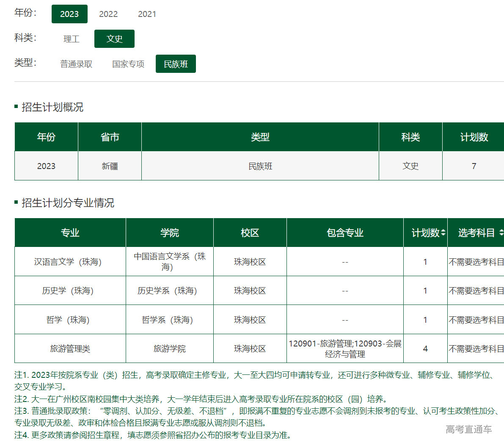Click the 专业 column header
This screenshot has height=446, width=504.
coord(70,233)
